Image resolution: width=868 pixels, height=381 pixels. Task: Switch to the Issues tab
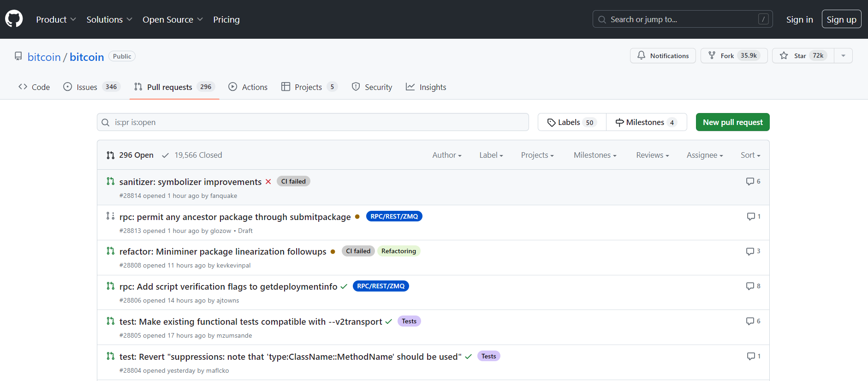tap(92, 87)
